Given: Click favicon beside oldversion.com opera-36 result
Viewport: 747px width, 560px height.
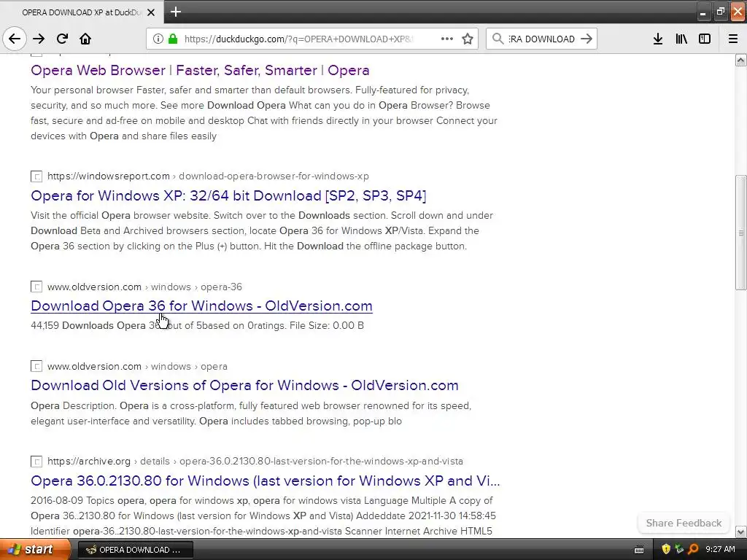Looking at the screenshot, I should 36,287.
